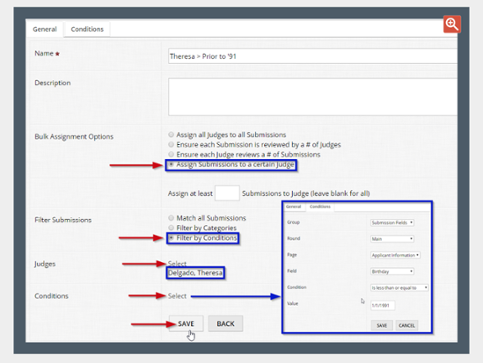Open the Conditions tab of main form
This screenshot has width=483, height=363.
87,29
